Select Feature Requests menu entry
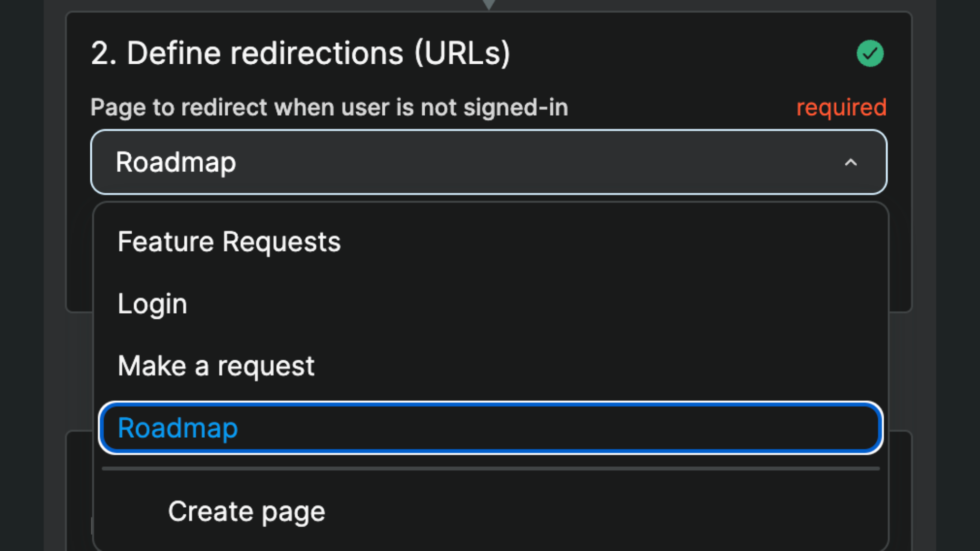Screen dimensions: 980x551 pos(229,241)
